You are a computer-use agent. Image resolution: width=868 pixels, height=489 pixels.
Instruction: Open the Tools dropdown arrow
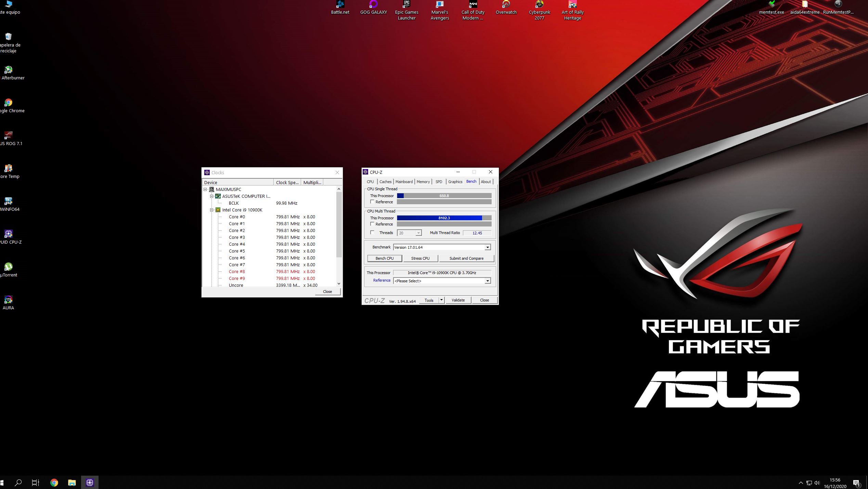(441, 300)
